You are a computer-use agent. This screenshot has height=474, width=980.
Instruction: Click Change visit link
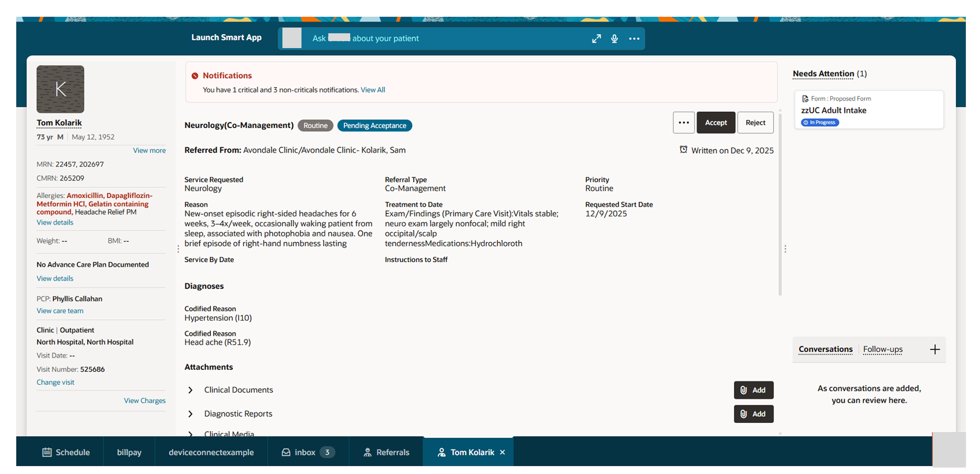tap(55, 382)
